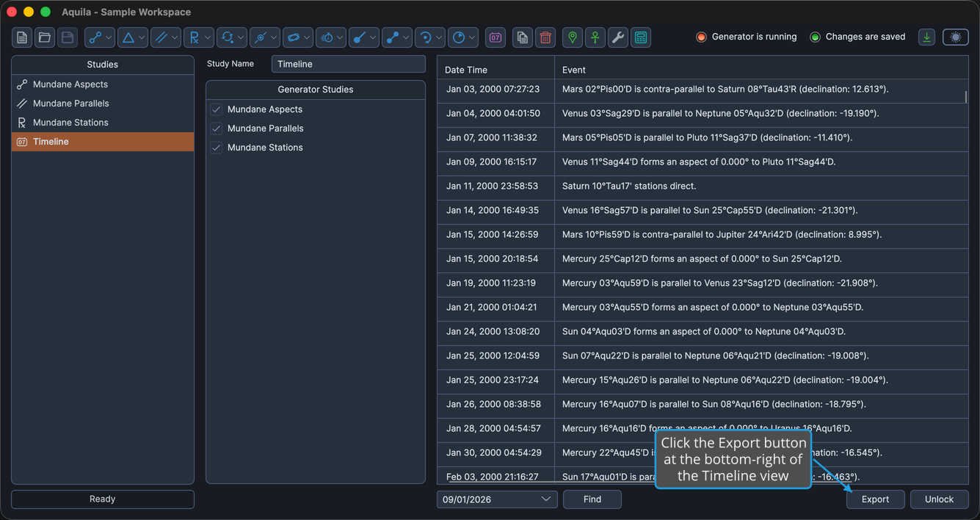
Task: Click the parallels (double slash) toolbar icon
Action: coord(161,37)
